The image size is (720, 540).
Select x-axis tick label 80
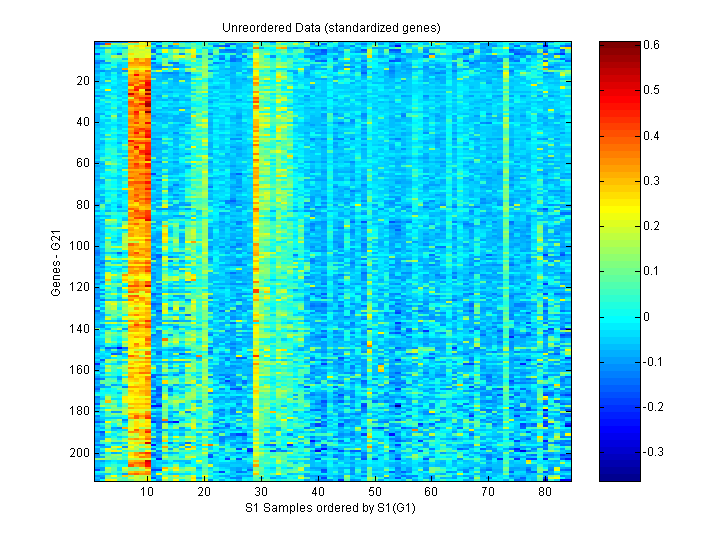(x=544, y=493)
